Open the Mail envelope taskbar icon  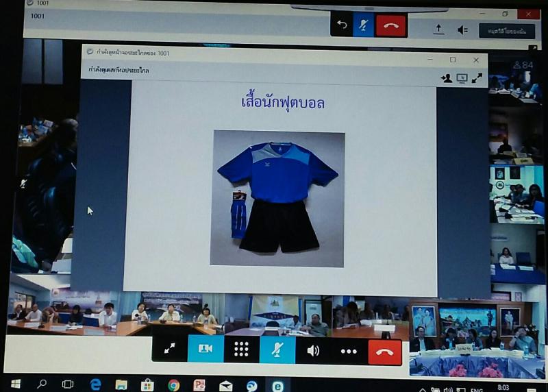click(x=225, y=386)
